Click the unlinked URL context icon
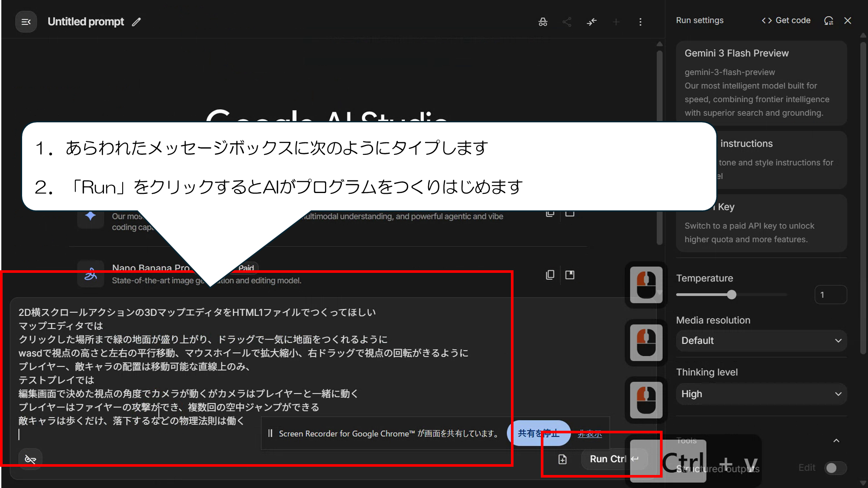The width and height of the screenshot is (868, 488). coord(30,459)
